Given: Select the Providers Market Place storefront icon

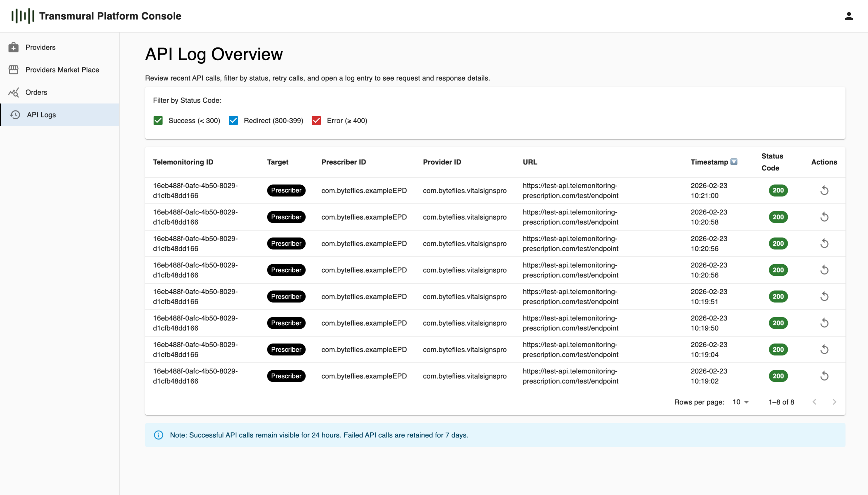Looking at the screenshot, I should [14, 70].
